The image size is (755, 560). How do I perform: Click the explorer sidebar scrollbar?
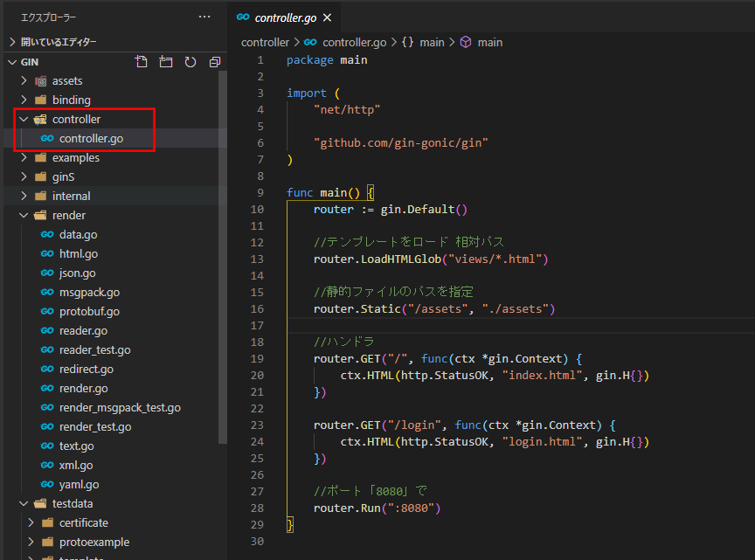click(223, 257)
